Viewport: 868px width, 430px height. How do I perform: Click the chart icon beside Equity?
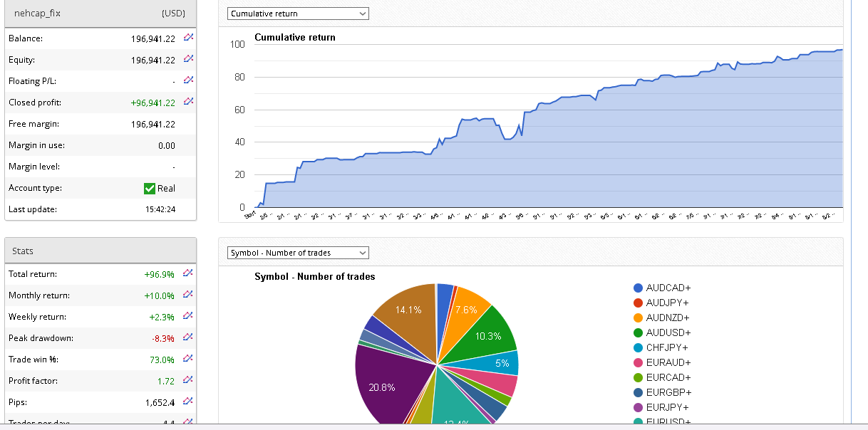(188, 59)
